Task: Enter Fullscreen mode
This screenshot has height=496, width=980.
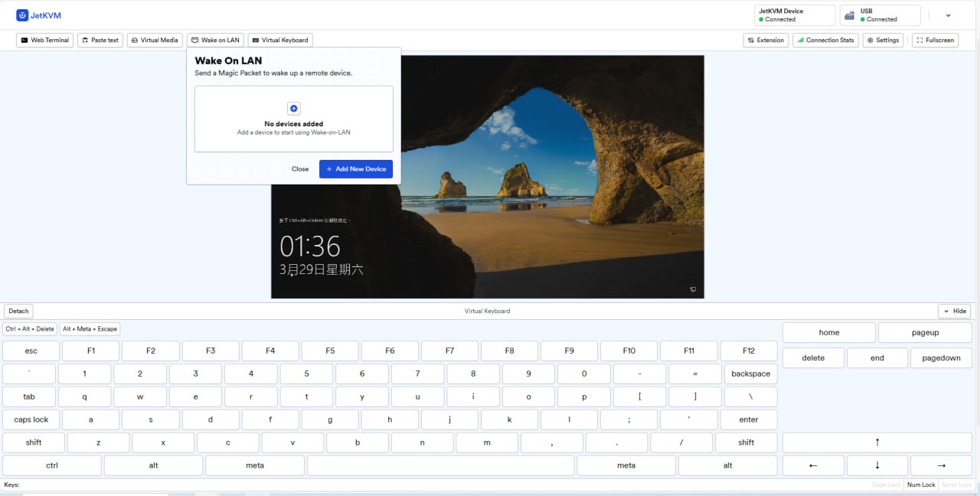Action: point(935,40)
